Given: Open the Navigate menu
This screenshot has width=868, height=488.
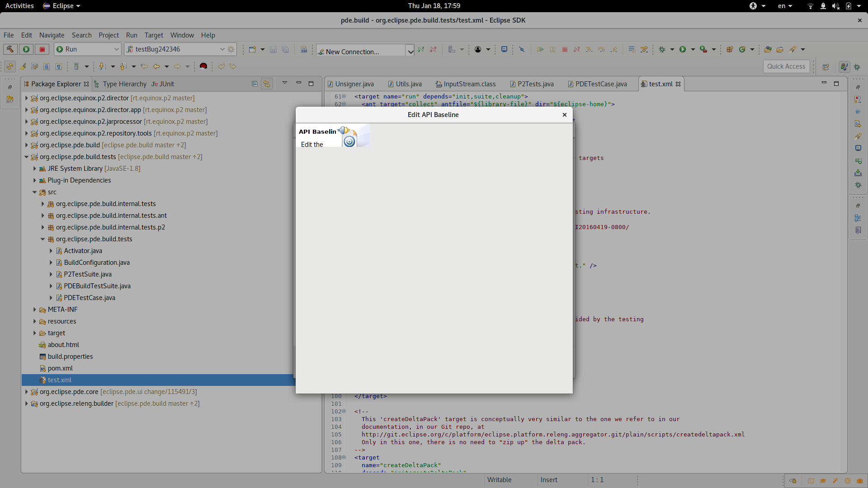Looking at the screenshot, I should click(x=52, y=35).
